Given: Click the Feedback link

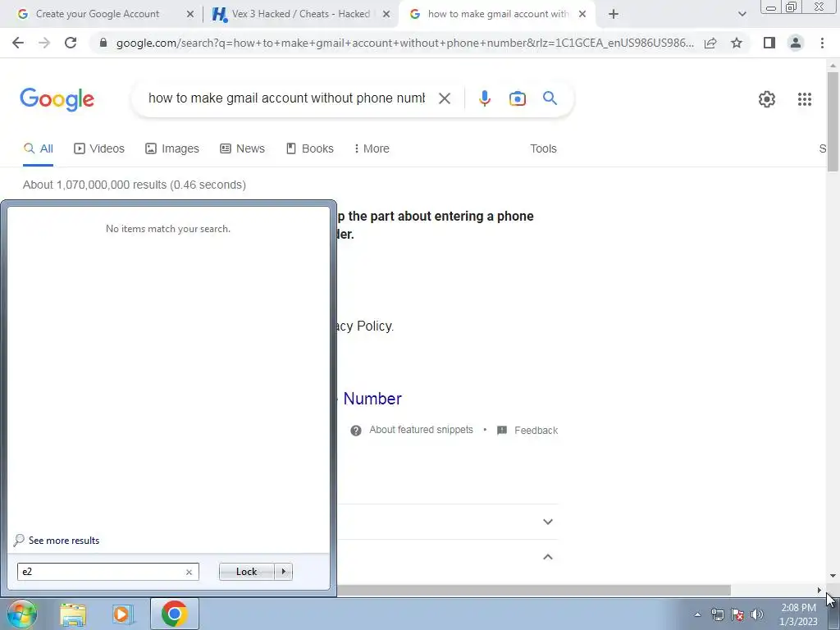Looking at the screenshot, I should 536,431.
